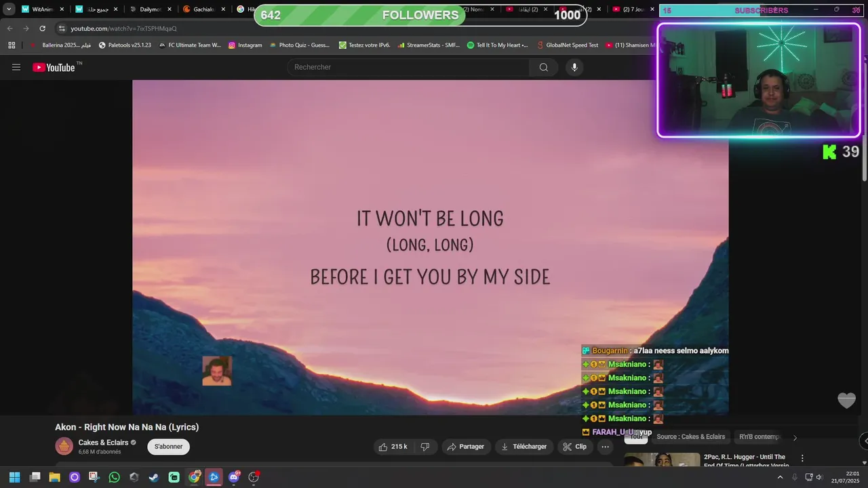Image resolution: width=868 pixels, height=488 pixels.
Task: Click the lyrics video player area
Action: pyautogui.click(x=430, y=247)
